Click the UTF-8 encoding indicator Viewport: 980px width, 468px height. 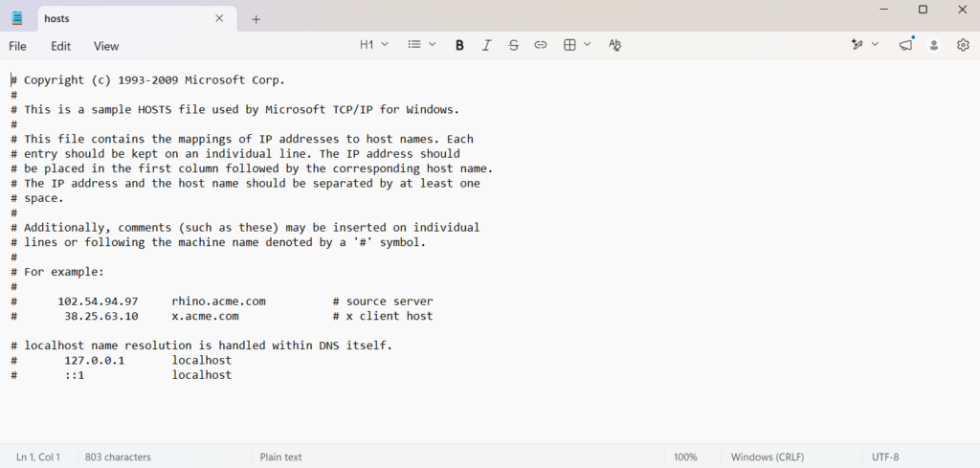pyautogui.click(x=885, y=457)
